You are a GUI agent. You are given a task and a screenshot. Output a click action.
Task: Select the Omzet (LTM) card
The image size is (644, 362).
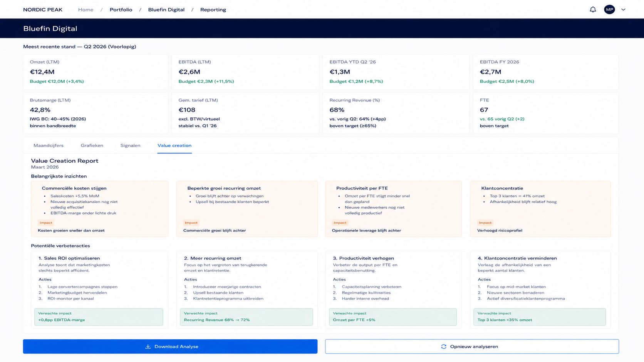[x=96, y=72]
